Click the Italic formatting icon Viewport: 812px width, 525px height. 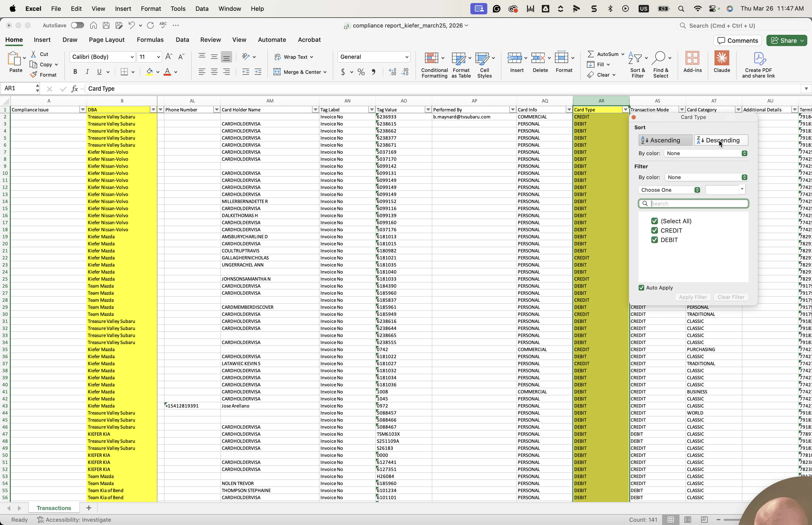point(87,72)
